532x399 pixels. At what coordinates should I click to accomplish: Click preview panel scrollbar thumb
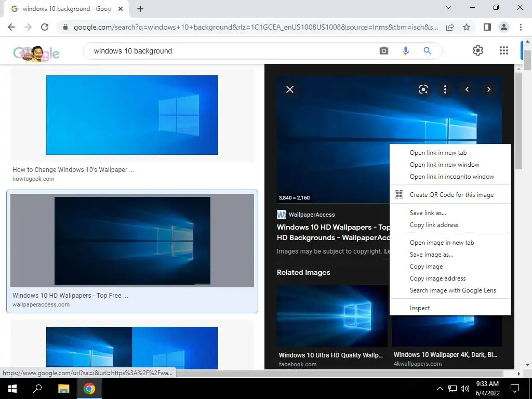click(x=519, y=121)
